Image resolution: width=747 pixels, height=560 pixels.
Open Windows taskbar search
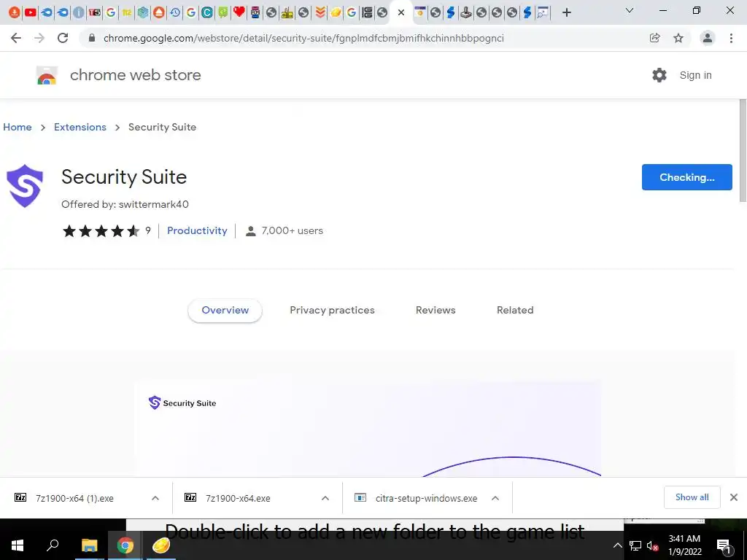(x=53, y=545)
